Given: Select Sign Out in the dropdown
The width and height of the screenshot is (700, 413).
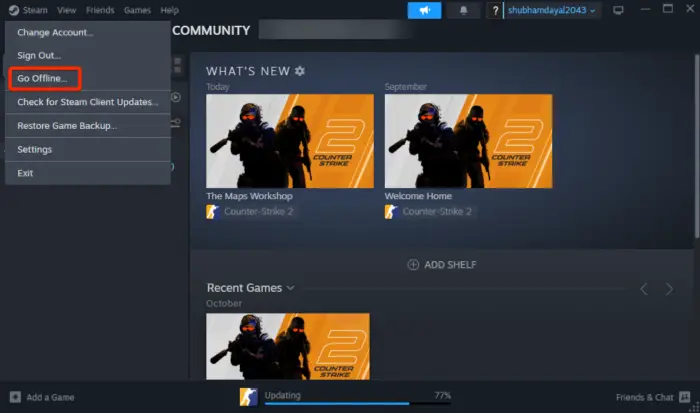Looking at the screenshot, I should coord(88,55).
